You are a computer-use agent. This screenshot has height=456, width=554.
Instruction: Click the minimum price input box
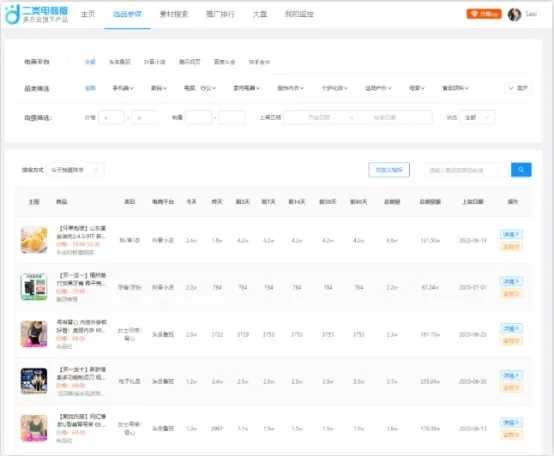click(x=111, y=117)
